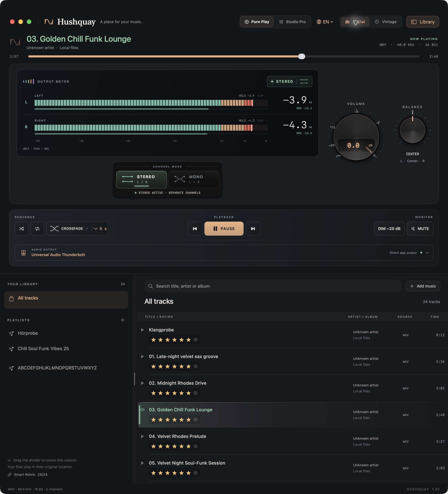Pause the current playback
Screen dimensions: 448x494
(x=224, y=229)
